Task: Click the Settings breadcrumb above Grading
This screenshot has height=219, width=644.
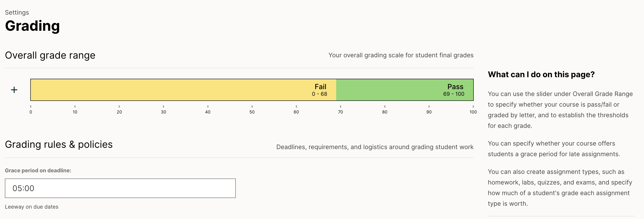Action: pyautogui.click(x=17, y=13)
